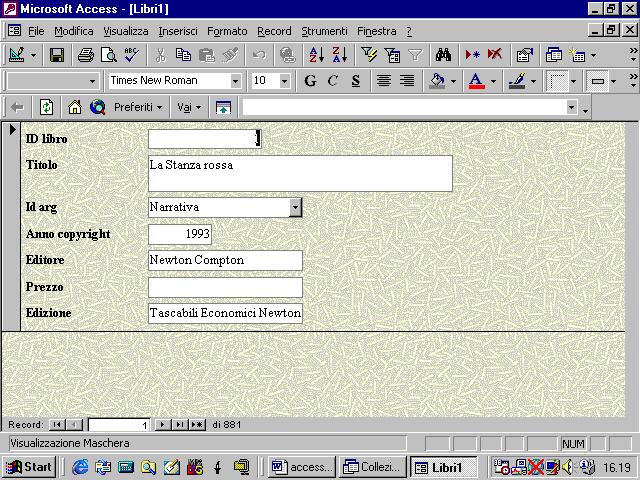
Task: Open Internet Explorer from quick launch
Action: tap(80, 467)
